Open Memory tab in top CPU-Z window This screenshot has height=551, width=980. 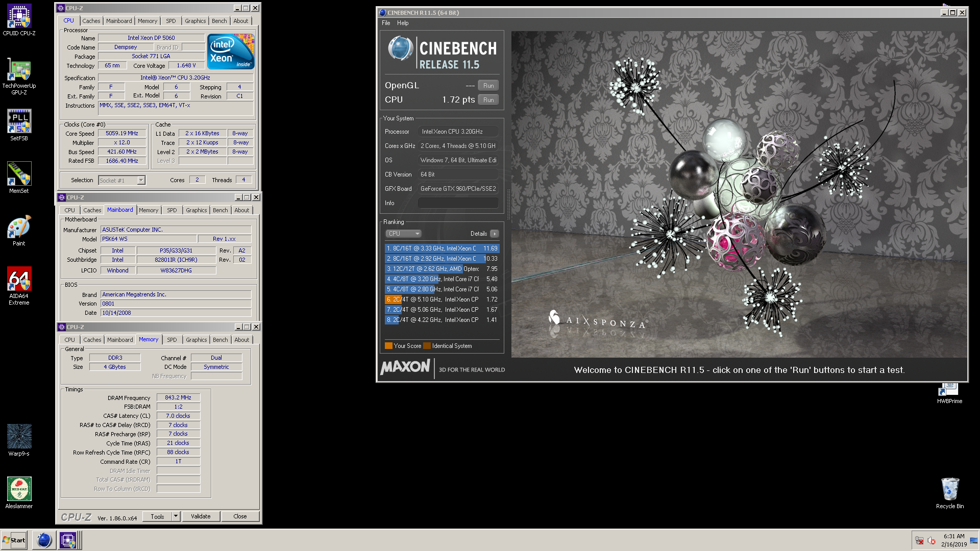(x=148, y=21)
